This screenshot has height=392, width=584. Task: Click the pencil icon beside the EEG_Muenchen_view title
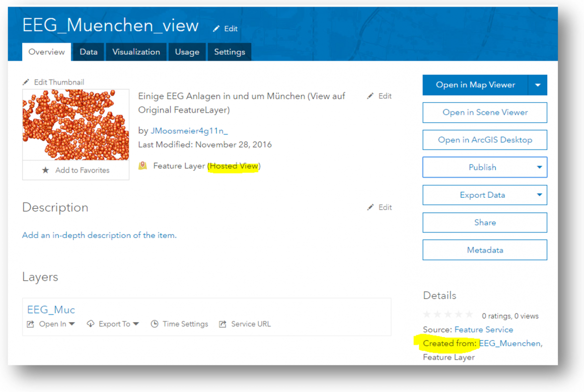[216, 29]
